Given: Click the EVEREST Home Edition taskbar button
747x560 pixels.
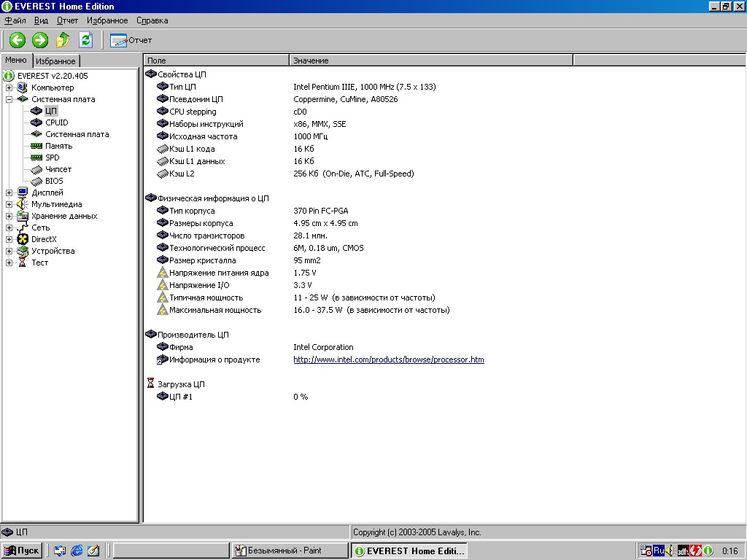Looking at the screenshot, I should (x=409, y=551).
